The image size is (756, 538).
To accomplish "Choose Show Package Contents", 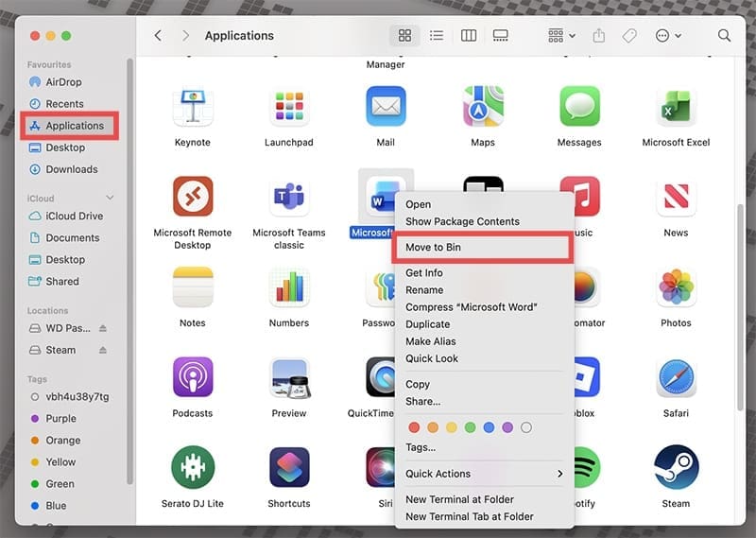I will point(484,221).
